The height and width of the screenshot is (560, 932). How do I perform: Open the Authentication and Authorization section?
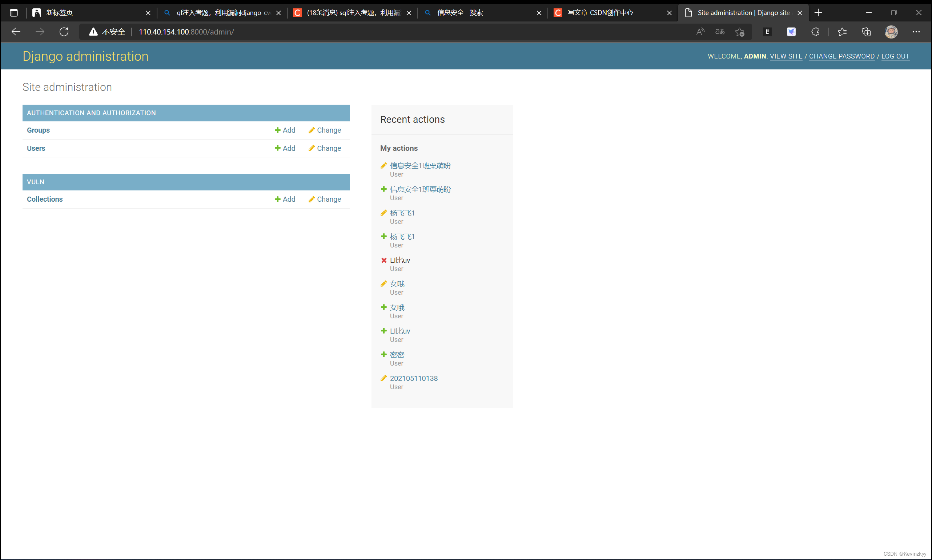tap(91, 113)
